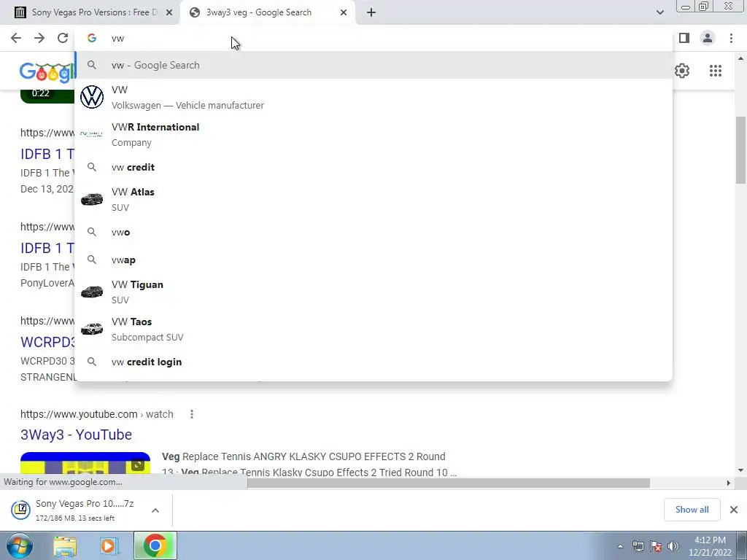Choose the VW Tiguan car thumbnail

pyautogui.click(x=92, y=292)
